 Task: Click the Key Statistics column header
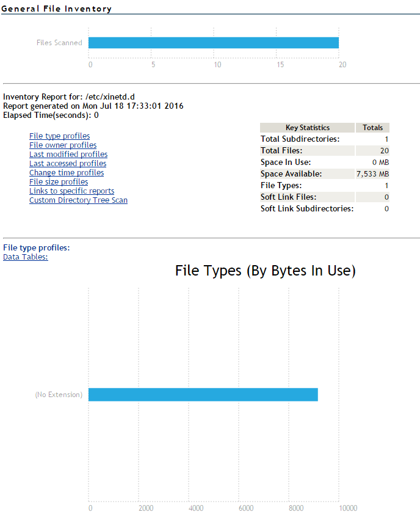[x=307, y=128]
